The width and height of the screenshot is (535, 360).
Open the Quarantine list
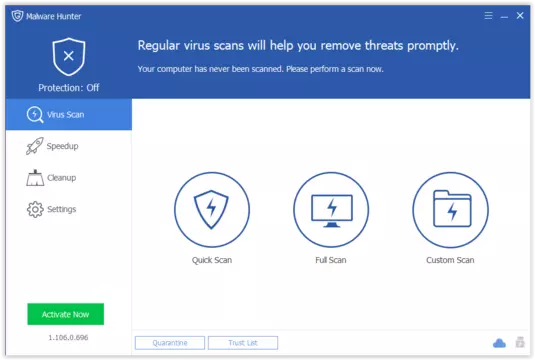pyautogui.click(x=170, y=343)
